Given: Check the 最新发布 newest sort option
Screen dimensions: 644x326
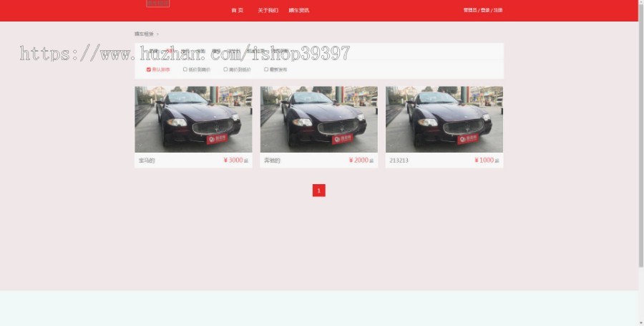Looking at the screenshot, I should (x=266, y=69).
